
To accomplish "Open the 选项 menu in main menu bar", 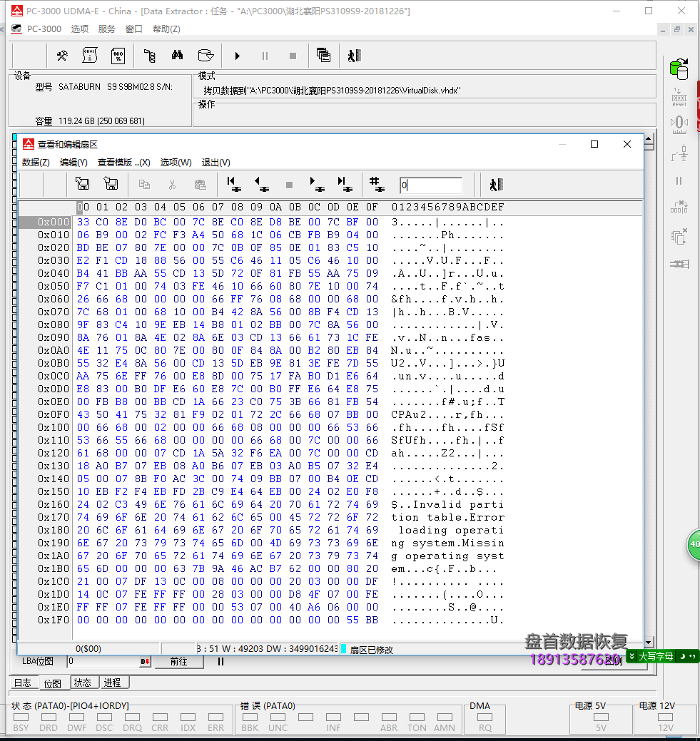I will [x=79, y=29].
